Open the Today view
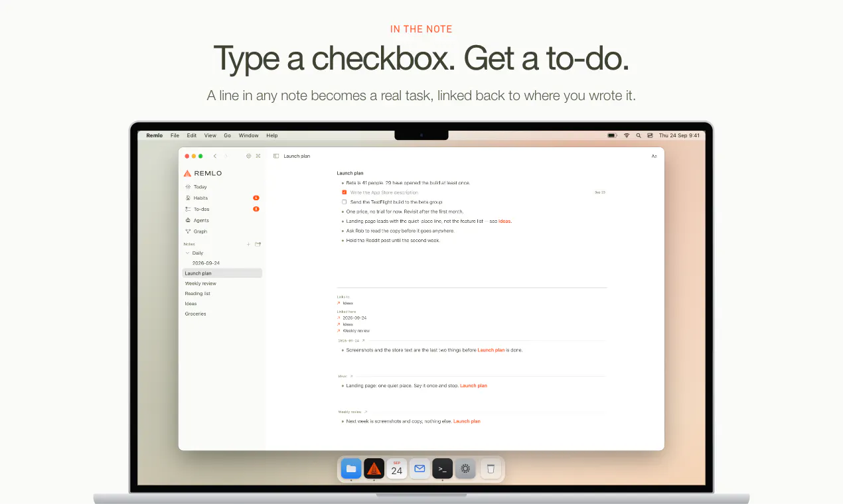Screen dimensions: 843x504 click(196, 187)
